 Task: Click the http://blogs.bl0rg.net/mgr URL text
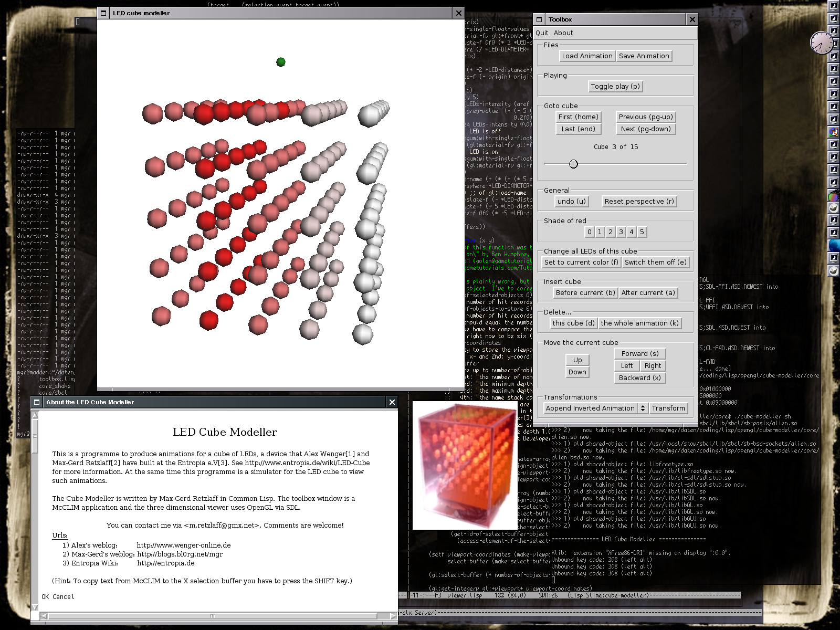click(x=180, y=554)
